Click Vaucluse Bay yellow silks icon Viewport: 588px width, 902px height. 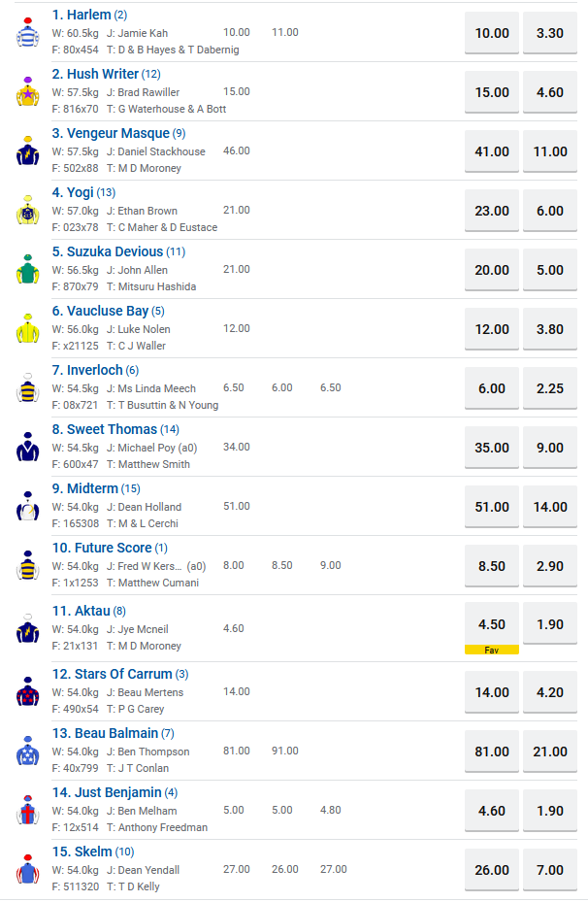(26, 329)
